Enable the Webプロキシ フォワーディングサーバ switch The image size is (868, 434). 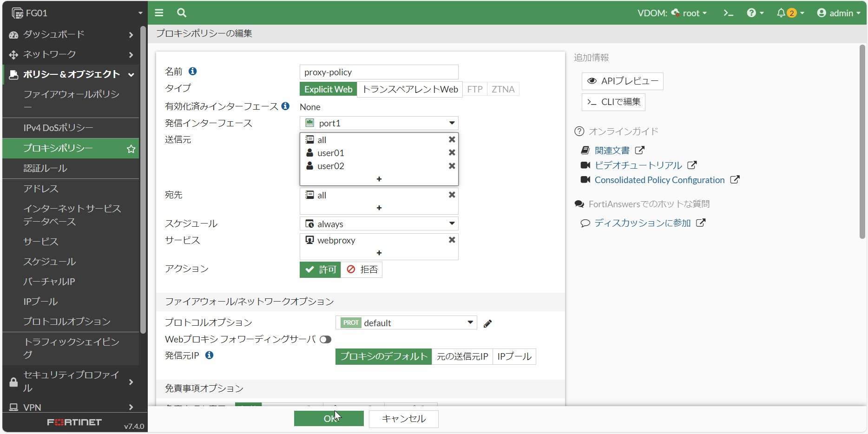[x=326, y=339]
